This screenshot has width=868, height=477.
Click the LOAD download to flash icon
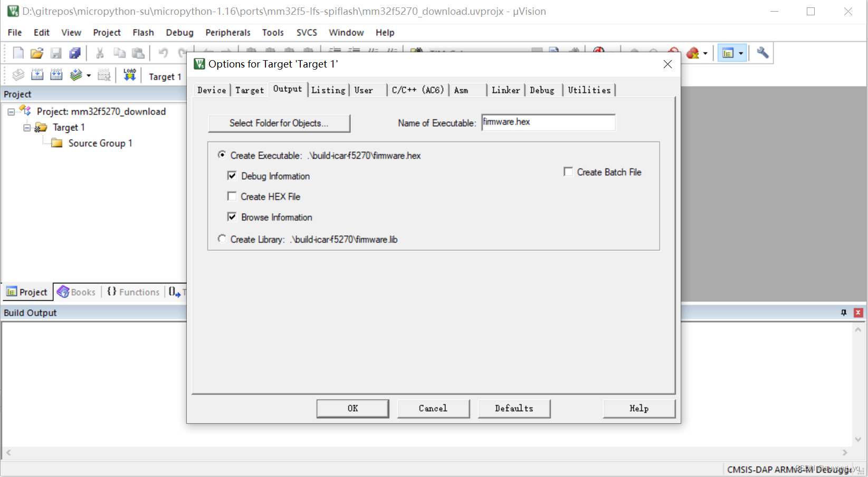[x=130, y=75]
